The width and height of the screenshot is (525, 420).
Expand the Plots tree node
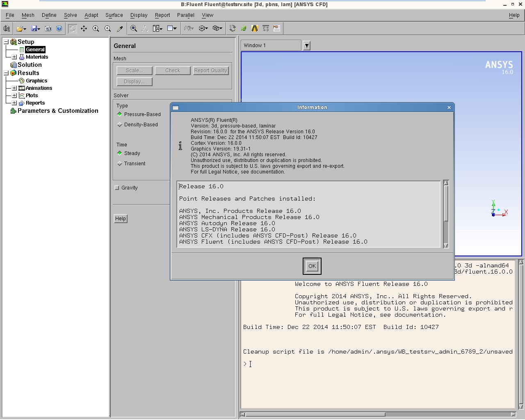click(x=14, y=96)
